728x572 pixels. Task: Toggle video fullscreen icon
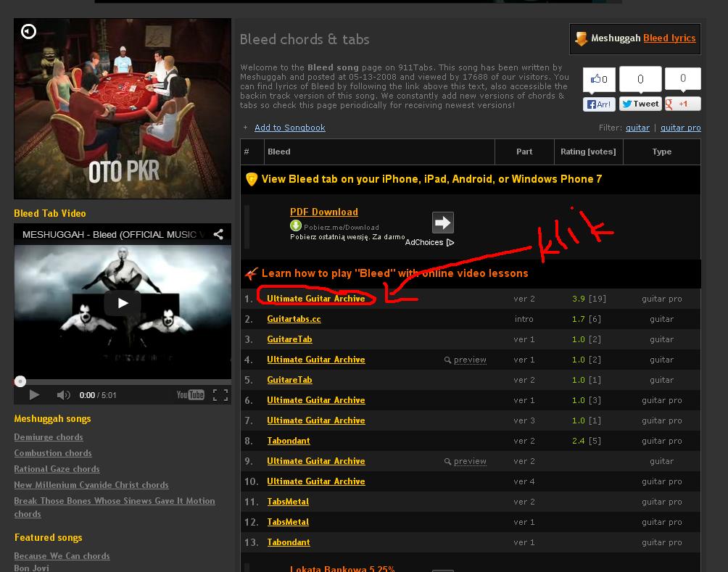coord(220,395)
